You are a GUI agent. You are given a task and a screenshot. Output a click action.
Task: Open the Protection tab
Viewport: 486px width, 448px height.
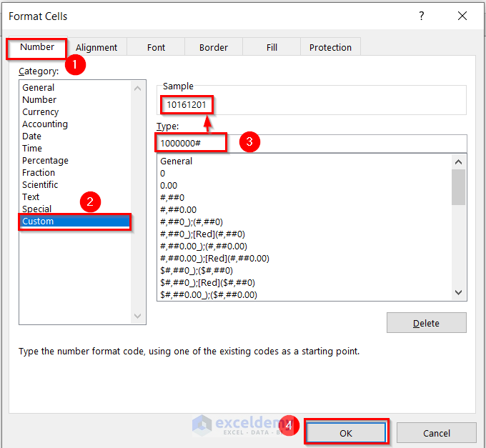click(330, 47)
